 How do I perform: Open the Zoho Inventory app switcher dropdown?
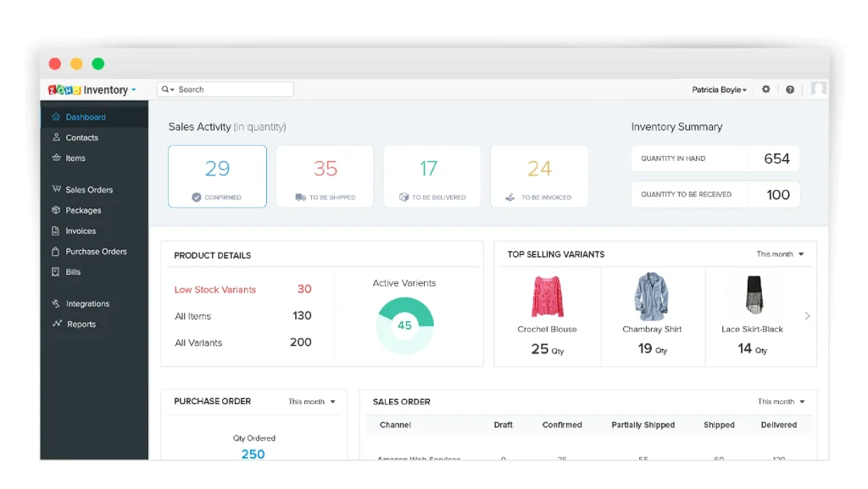pyautogui.click(x=136, y=89)
